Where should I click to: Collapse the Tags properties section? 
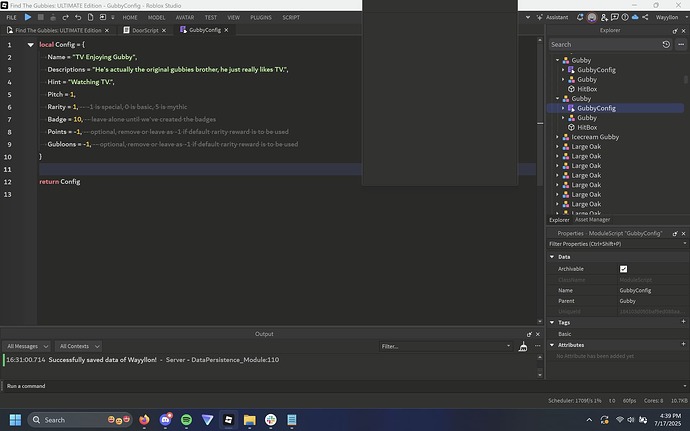(x=552, y=322)
